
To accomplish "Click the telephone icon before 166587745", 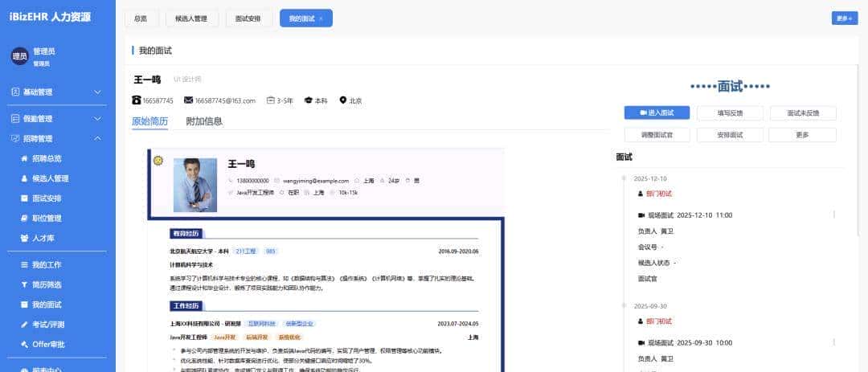I will click(136, 100).
